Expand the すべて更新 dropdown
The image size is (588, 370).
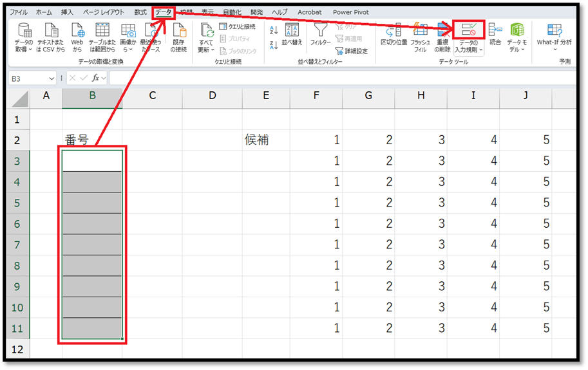pyautogui.click(x=205, y=50)
